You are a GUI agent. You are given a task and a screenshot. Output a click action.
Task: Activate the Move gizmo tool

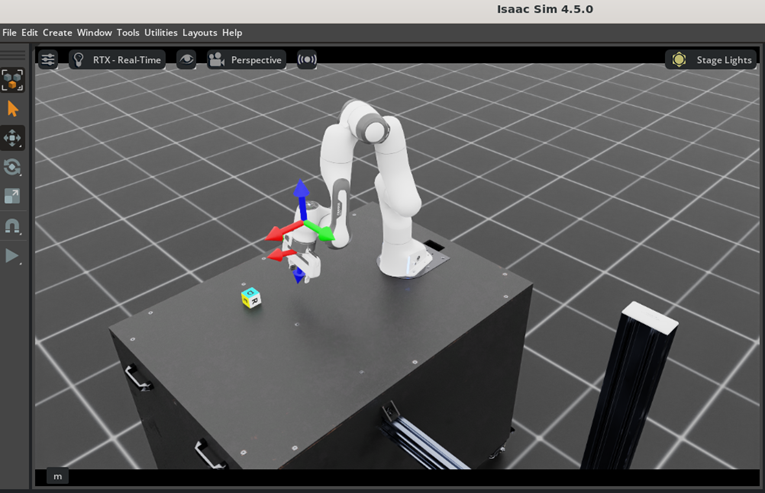click(x=13, y=138)
